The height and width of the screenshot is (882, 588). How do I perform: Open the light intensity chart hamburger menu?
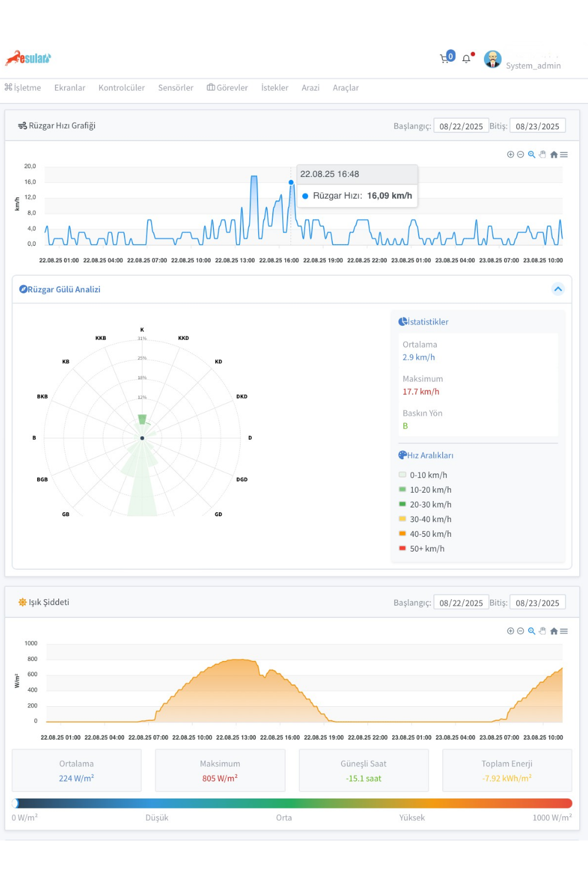tap(564, 631)
